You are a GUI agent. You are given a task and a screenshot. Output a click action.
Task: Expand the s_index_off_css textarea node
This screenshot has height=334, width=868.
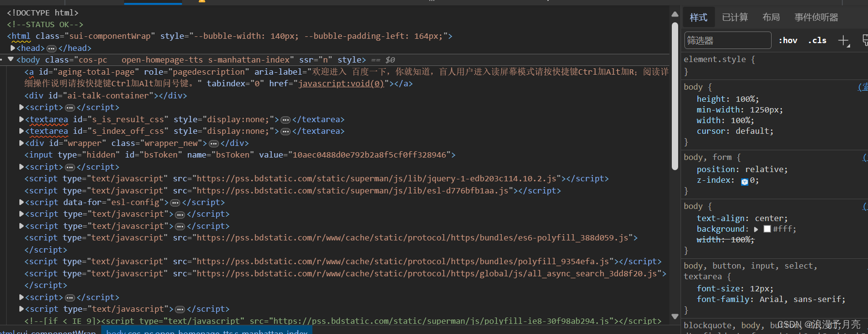[x=21, y=131]
